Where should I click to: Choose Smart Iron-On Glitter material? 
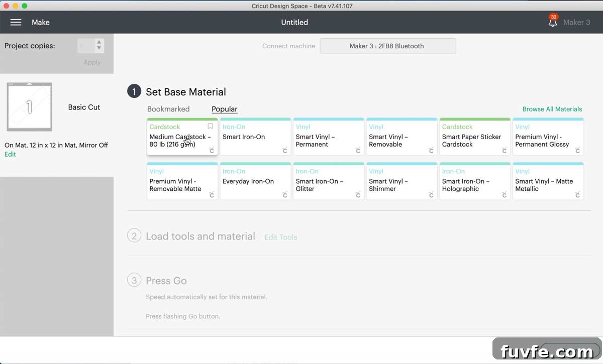tap(329, 181)
